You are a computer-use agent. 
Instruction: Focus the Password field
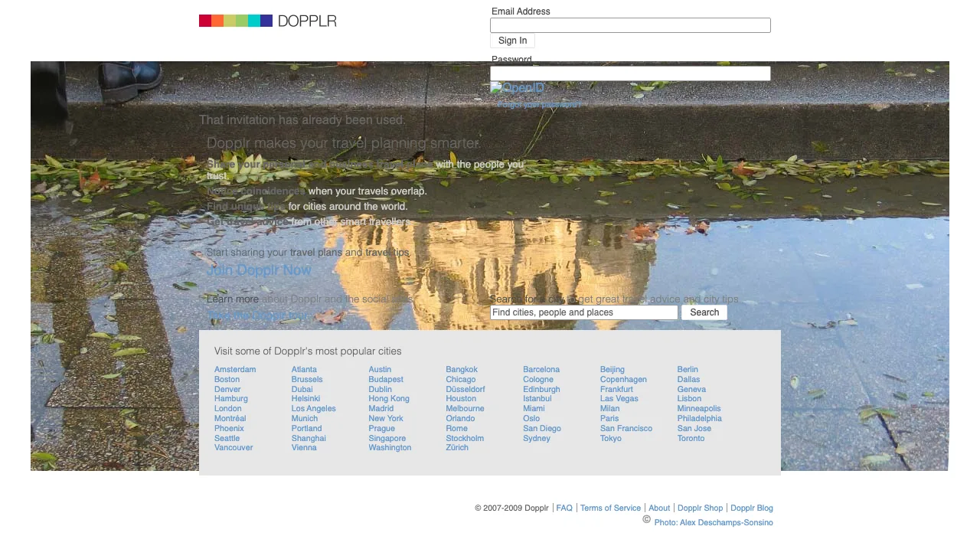(x=630, y=74)
